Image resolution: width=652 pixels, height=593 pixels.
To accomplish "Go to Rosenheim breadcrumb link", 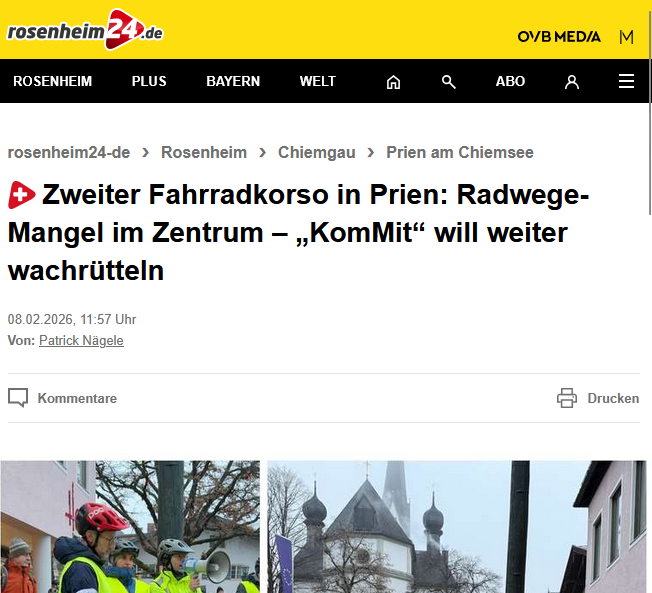I will point(204,153).
